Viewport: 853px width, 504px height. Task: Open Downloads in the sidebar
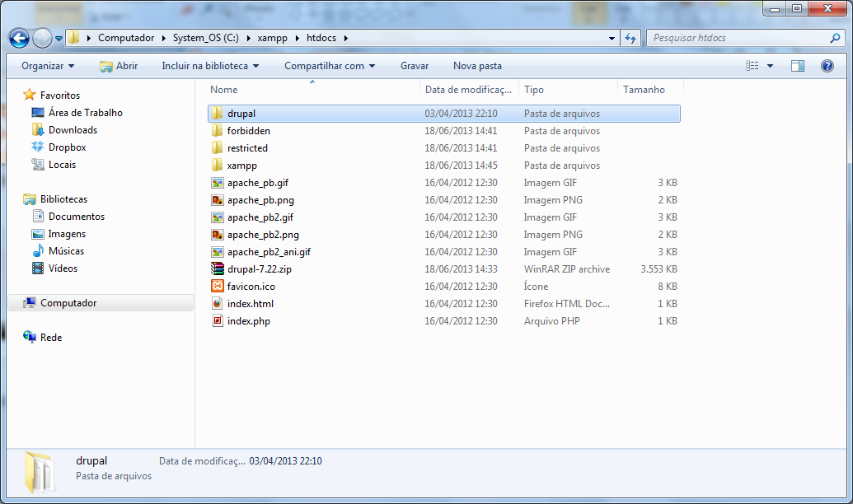click(73, 130)
